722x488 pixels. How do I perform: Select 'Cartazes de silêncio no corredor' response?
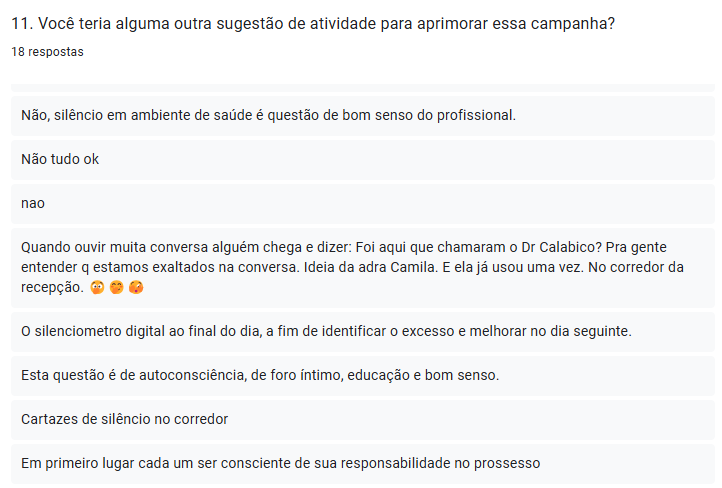coord(125,419)
